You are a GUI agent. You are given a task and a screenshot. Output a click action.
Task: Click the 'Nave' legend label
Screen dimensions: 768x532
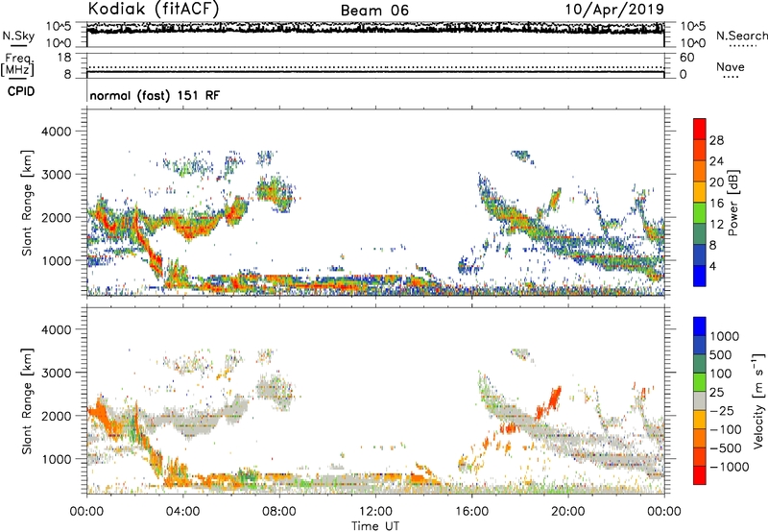click(731, 67)
